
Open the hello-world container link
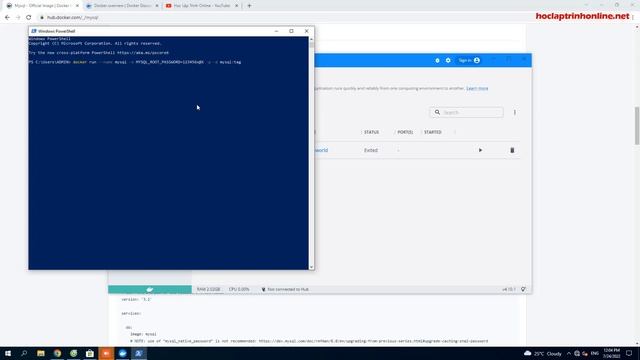click(x=321, y=150)
